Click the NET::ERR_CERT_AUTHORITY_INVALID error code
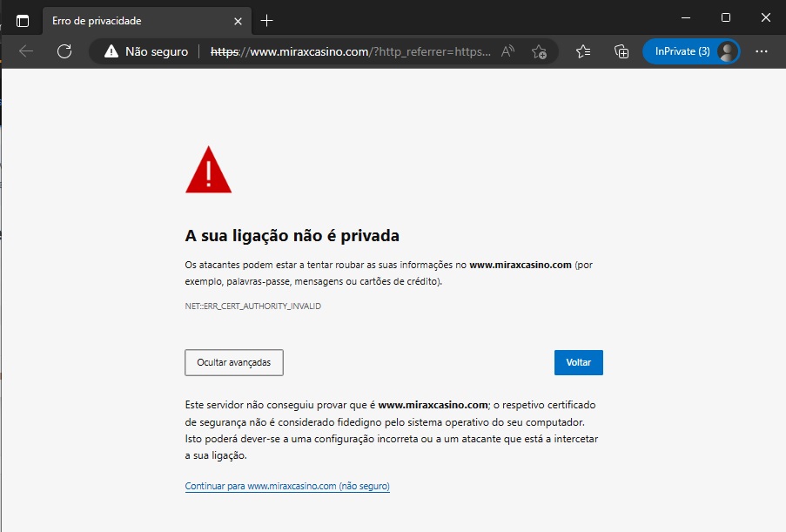This screenshot has height=532, width=786. tap(253, 306)
